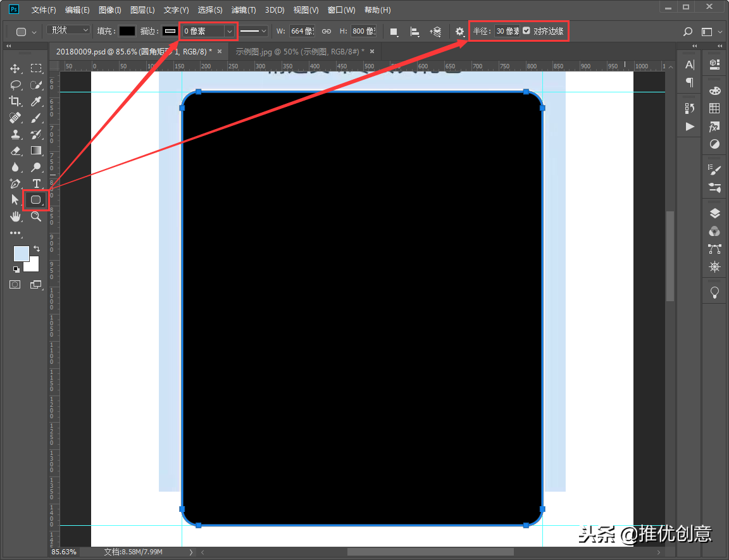
Task: Select the Zoom tool
Action: point(36,216)
